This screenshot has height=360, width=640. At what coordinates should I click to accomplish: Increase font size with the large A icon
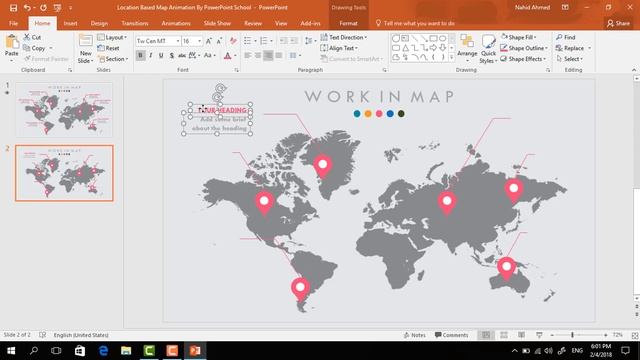click(209, 41)
